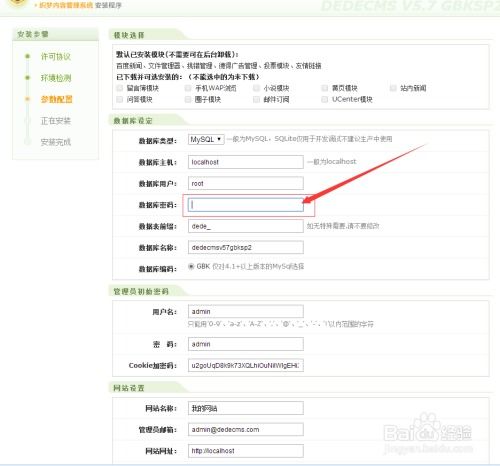Click the 数据表前缀 dede_ field
Screen dimensions: 500x466
pos(246,226)
